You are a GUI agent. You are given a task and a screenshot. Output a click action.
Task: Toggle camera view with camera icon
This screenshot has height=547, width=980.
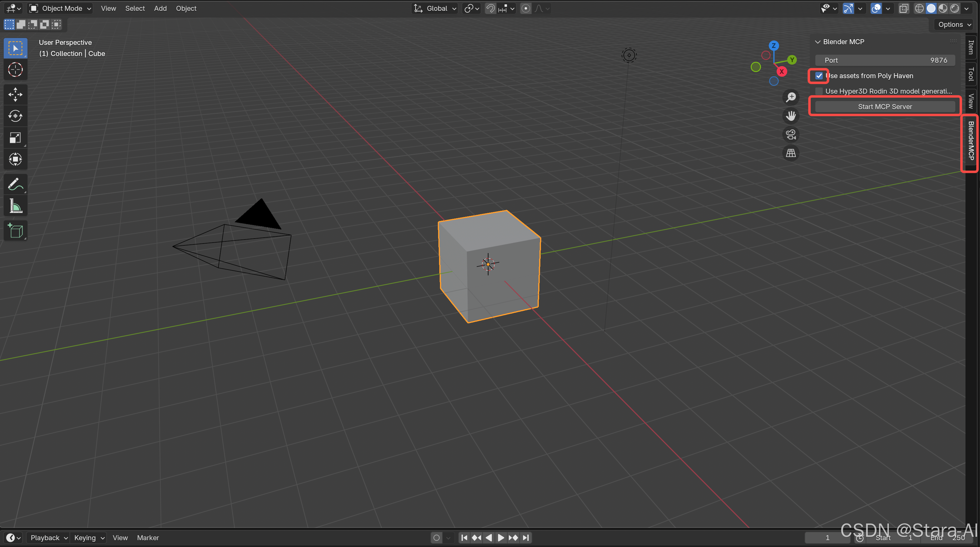pyautogui.click(x=791, y=134)
